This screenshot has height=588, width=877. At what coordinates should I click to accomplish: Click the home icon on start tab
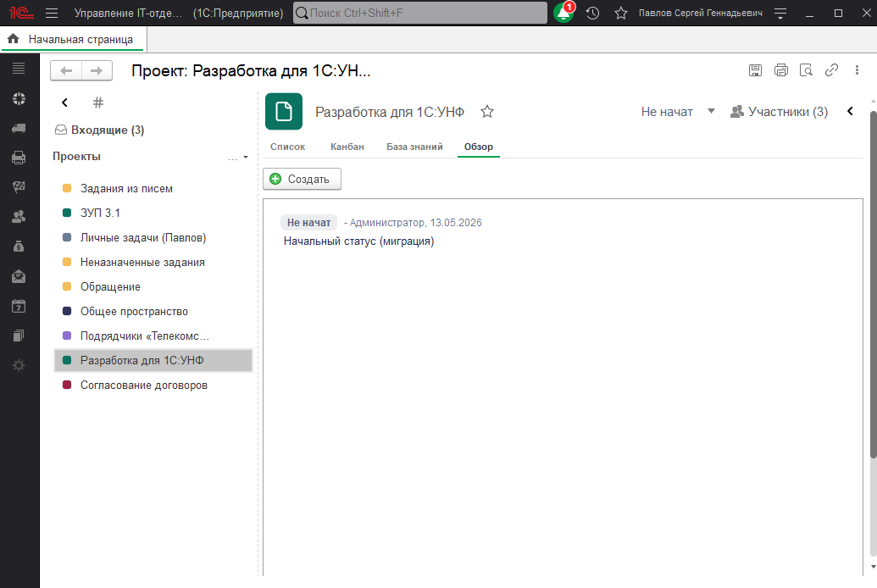tap(14, 39)
